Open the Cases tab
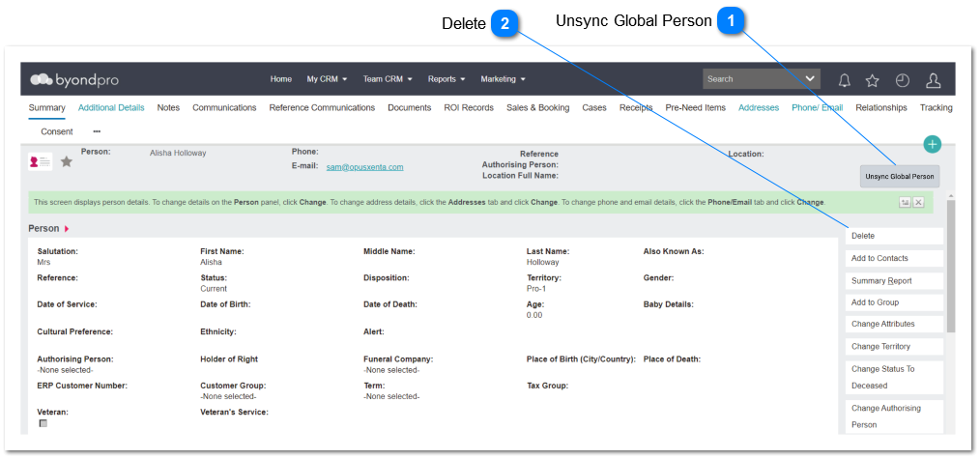The height and width of the screenshot is (459, 980). [x=594, y=108]
